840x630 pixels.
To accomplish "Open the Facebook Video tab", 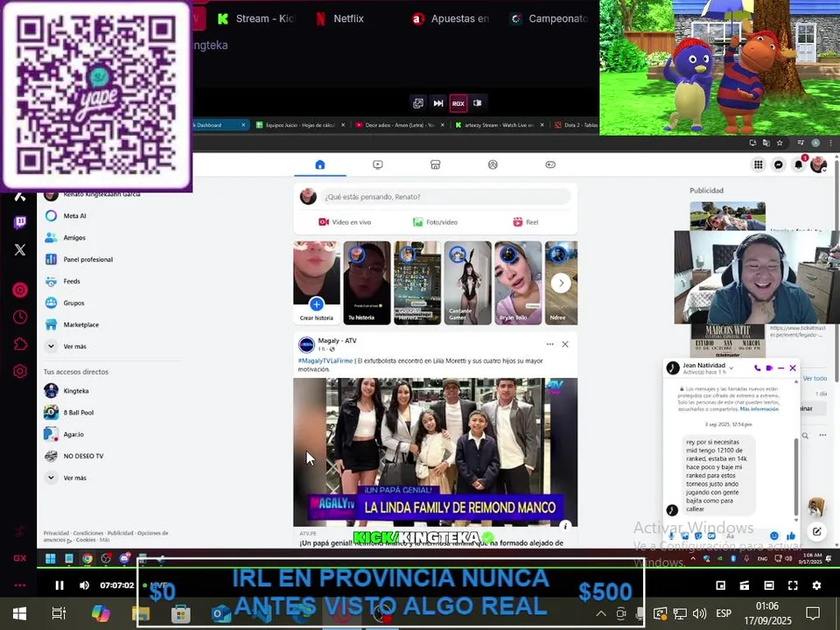I will (x=378, y=164).
